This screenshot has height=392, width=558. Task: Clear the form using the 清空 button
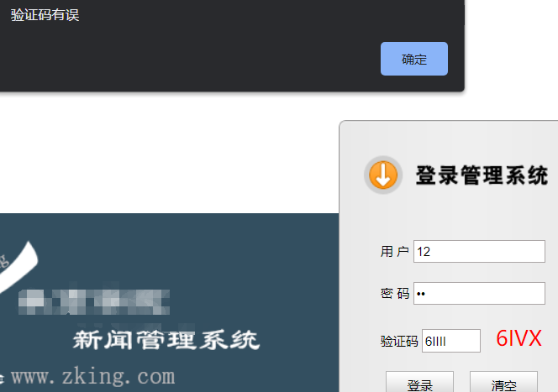pos(503,384)
